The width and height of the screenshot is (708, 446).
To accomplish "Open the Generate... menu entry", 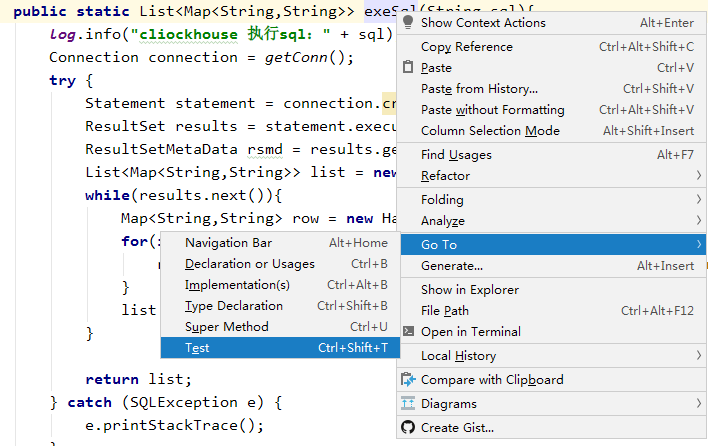I will (452, 266).
